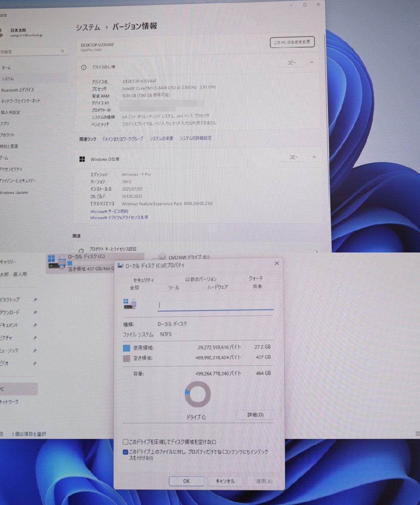The height and width of the screenshot is (505, 420).
Task: Click the used space value 29,272,559,616 バイト
Action: point(219,348)
